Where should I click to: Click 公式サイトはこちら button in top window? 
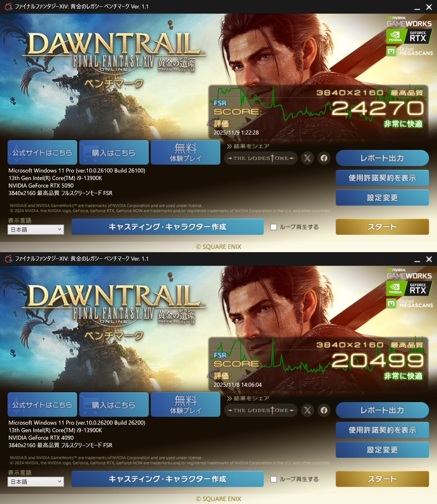pyautogui.click(x=42, y=152)
